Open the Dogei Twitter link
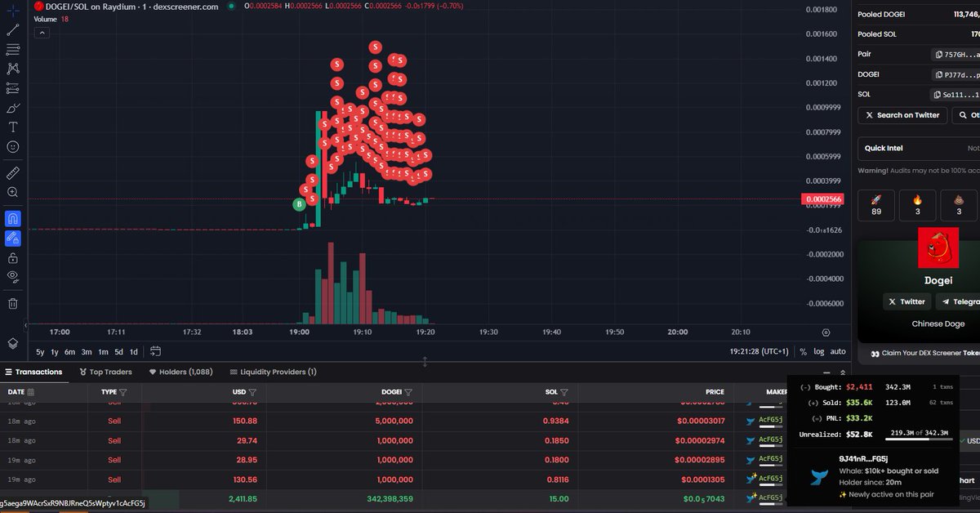The image size is (980, 513). point(906,301)
